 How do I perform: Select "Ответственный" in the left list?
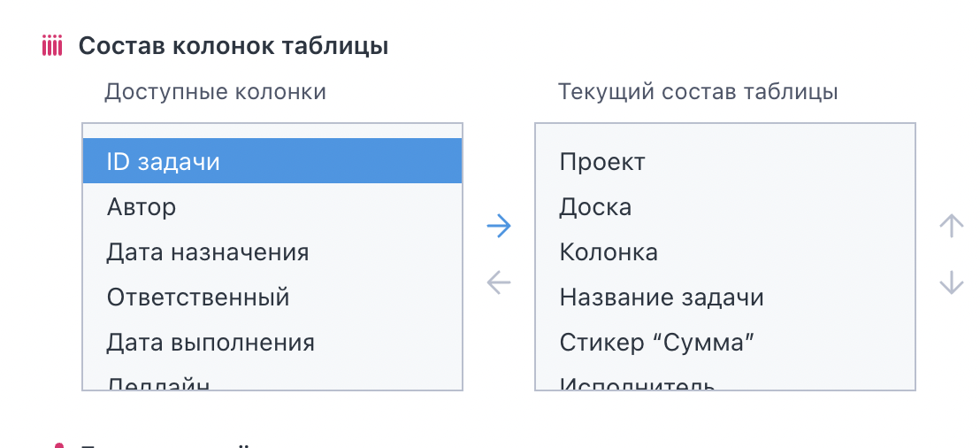[272, 297]
